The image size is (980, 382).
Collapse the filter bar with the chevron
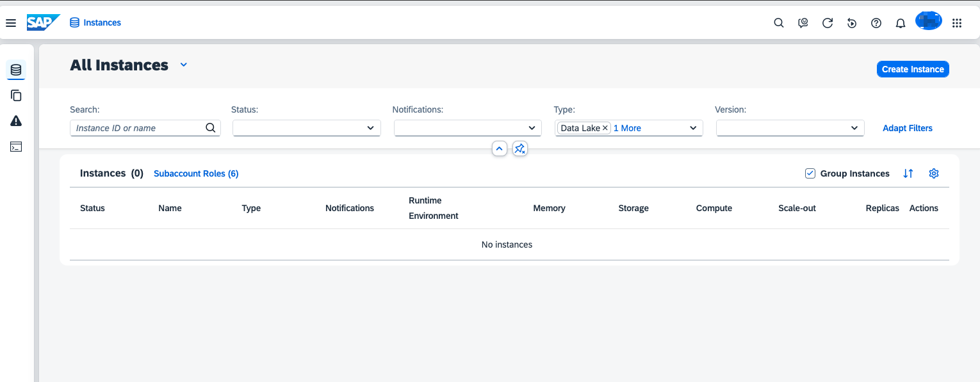pyautogui.click(x=500, y=148)
